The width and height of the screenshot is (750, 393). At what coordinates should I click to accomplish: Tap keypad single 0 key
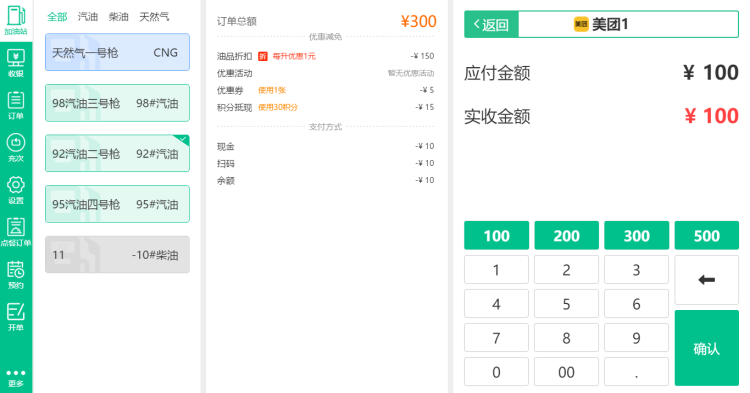(496, 371)
